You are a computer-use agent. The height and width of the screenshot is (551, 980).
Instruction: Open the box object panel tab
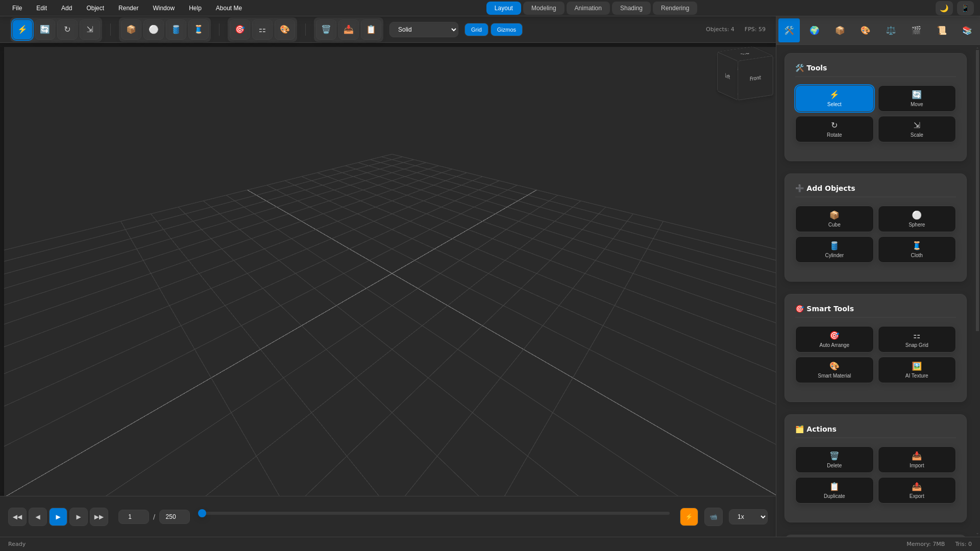coord(840,31)
